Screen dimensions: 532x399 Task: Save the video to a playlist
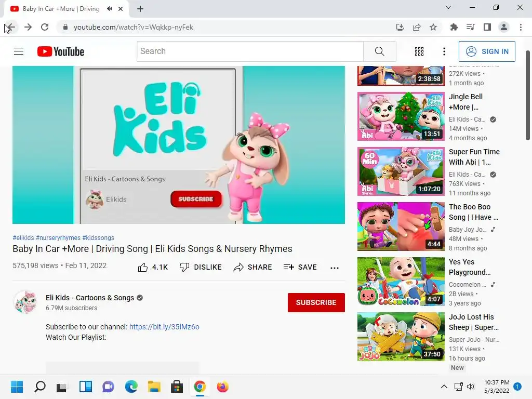300,268
